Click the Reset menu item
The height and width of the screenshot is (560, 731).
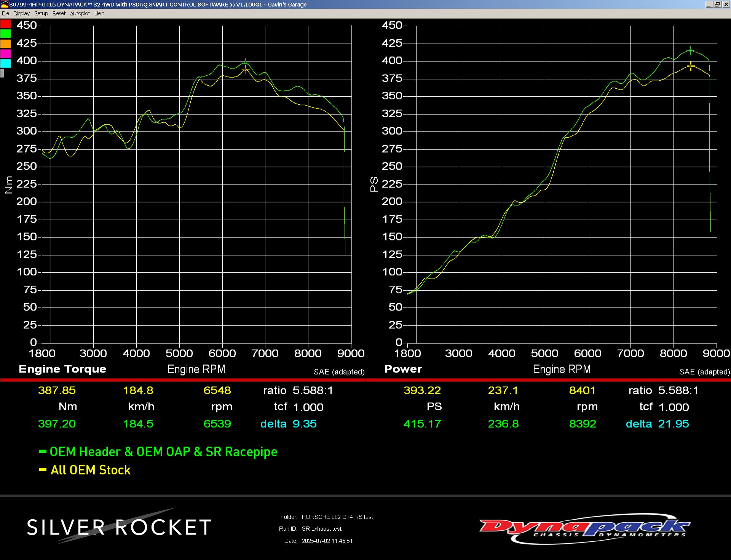[59, 13]
